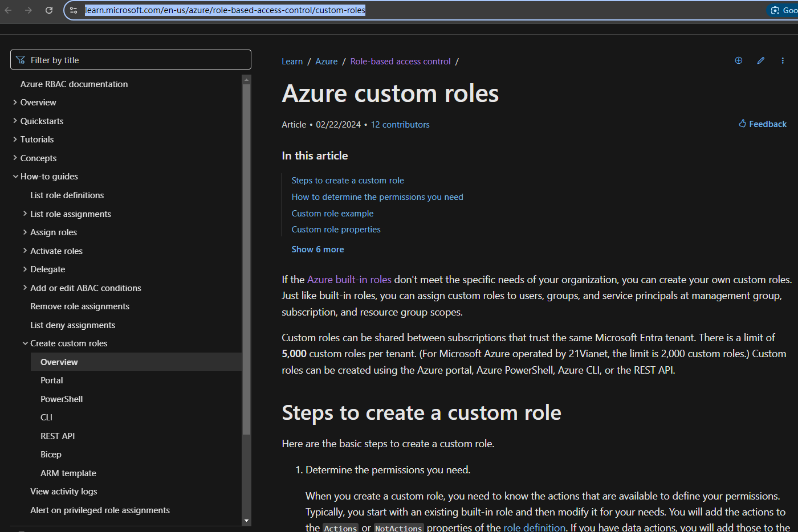798x532 pixels.
Task: Jump to Custom role example section
Action: click(x=333, y=213)
